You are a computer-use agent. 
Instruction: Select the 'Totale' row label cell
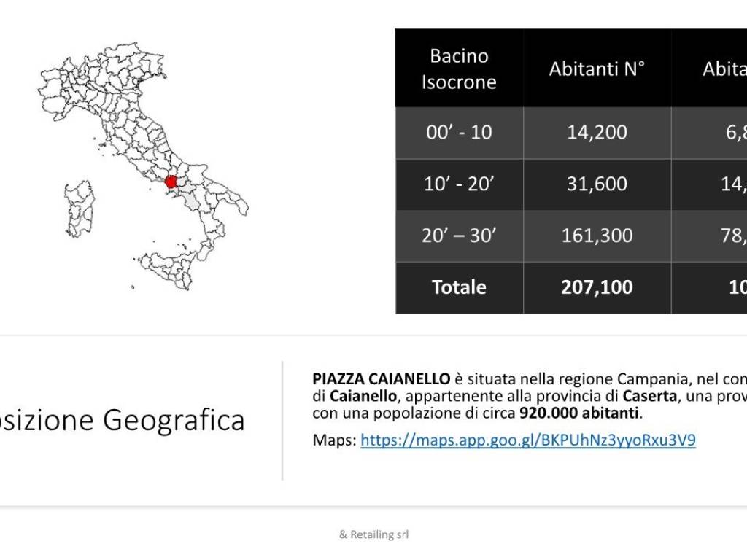click(x=459, y=287)
